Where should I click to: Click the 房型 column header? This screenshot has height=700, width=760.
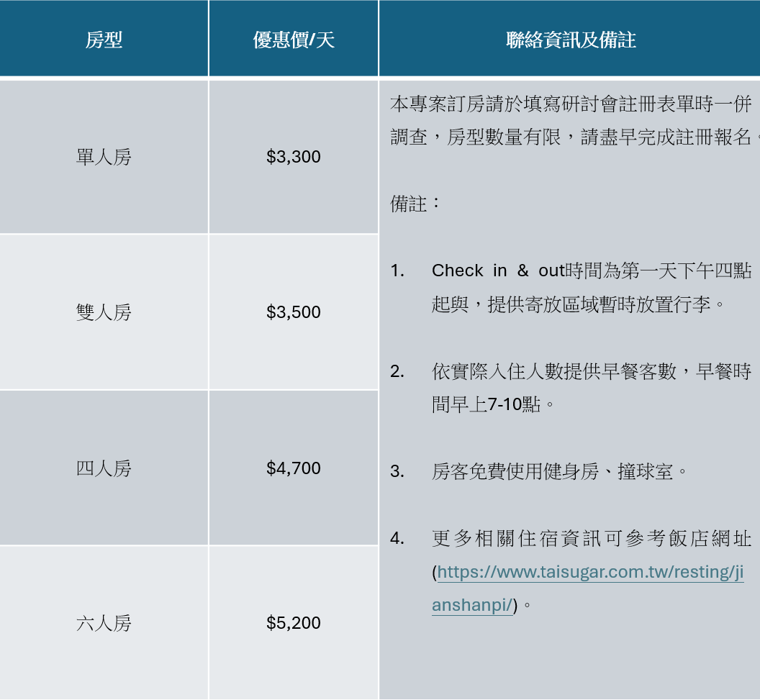(x=104, y=40)
